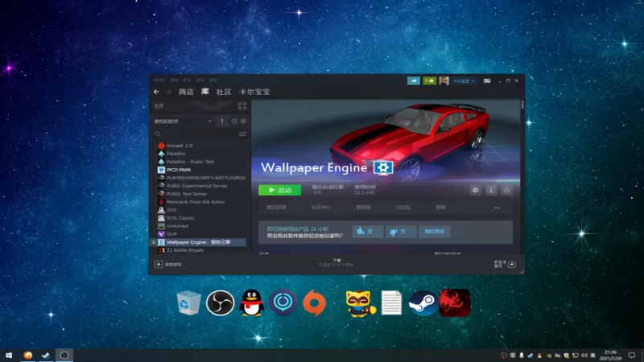Click the user avatar picture
The width and height of the screenshot is (644, 362).
click(x=444, y=81)
